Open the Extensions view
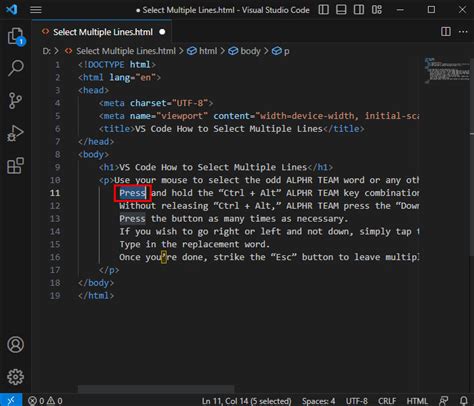Image resolution: width=474 pixels, height=406 pixels. click(15, 165)
